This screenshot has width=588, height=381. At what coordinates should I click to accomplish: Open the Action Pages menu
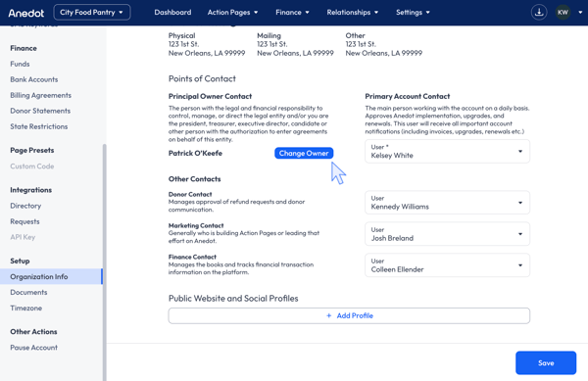click(232, 13)
